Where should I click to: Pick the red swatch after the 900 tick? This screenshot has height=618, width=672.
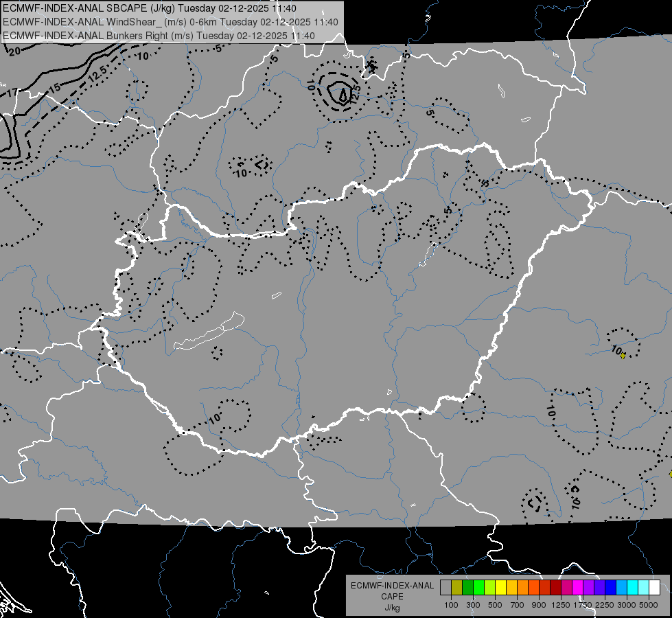click(545, 587)
